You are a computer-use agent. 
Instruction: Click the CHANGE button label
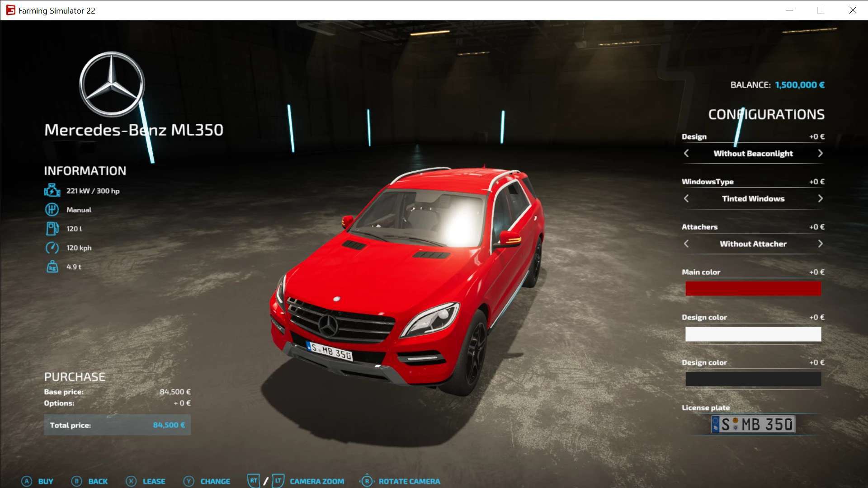click(x=215, y=481)
